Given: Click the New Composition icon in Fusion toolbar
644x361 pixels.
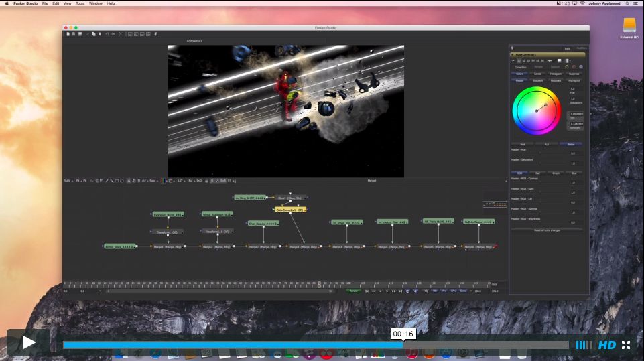Looking at the screenshot, I should [x=68, y=34].
